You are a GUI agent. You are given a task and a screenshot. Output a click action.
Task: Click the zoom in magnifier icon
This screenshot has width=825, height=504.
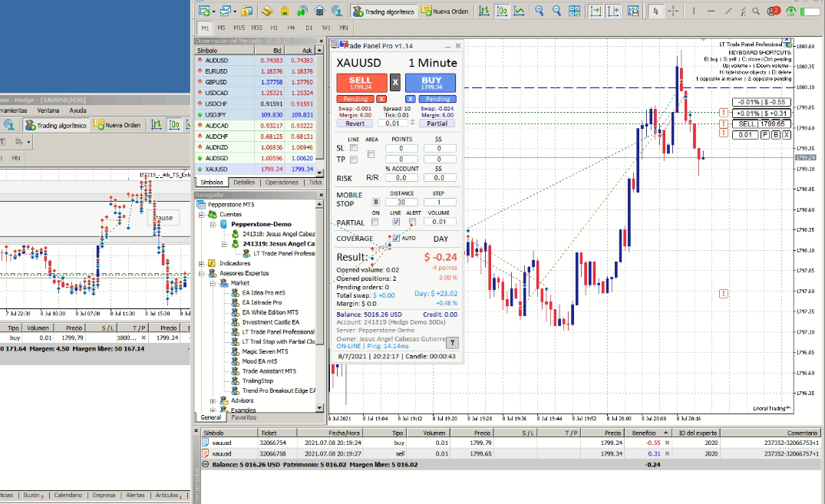[x=540, y=11]
